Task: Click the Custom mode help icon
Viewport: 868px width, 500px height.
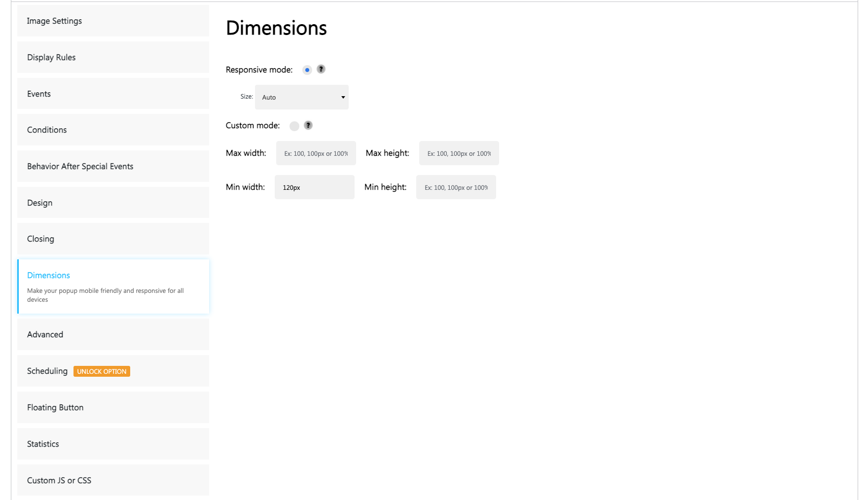Action: (308, 125)
